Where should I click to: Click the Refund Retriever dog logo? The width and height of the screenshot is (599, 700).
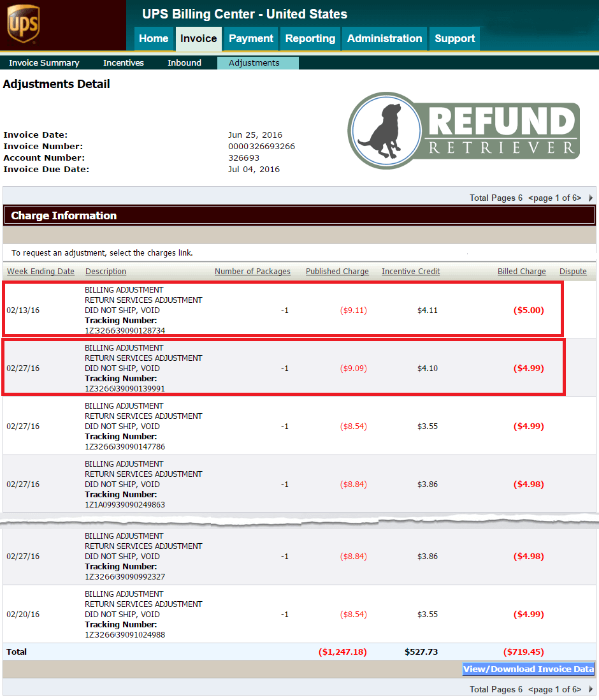(464, 131)
